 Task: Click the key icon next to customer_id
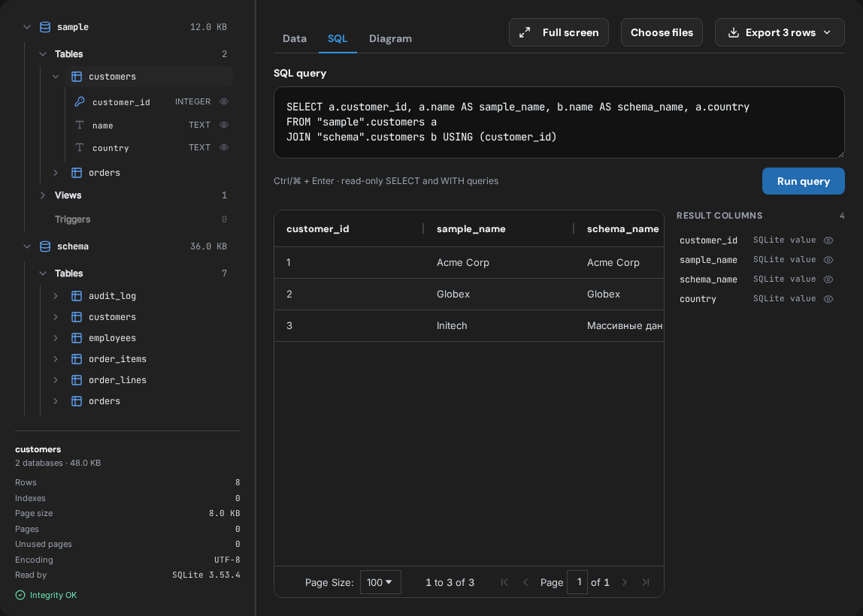click(80, 101)
